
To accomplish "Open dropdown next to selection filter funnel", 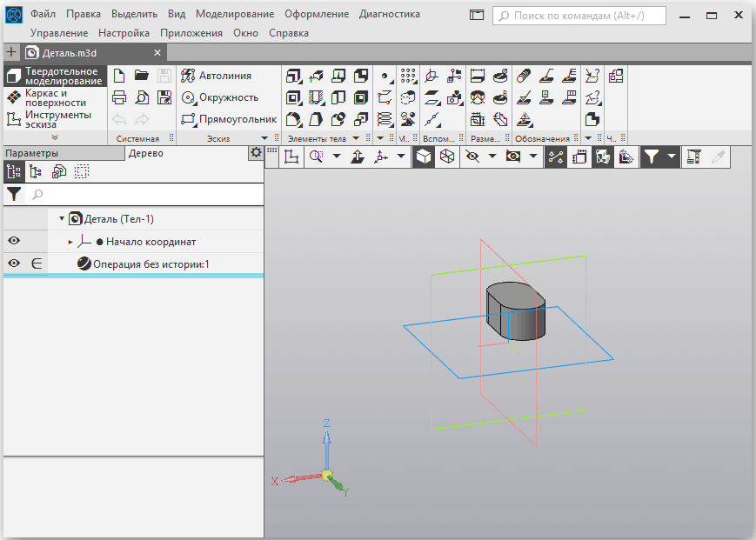I will coord(672,156).
